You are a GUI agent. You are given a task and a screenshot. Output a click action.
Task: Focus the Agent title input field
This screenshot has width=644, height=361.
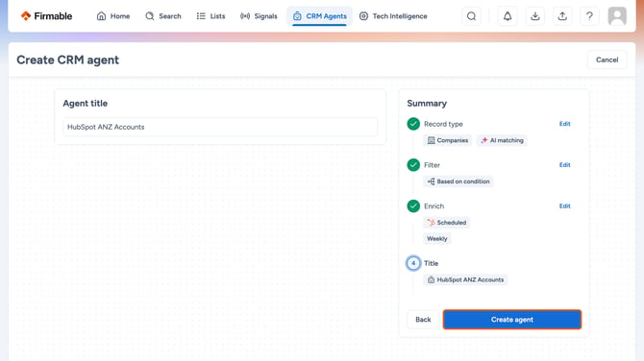(220, 127)
